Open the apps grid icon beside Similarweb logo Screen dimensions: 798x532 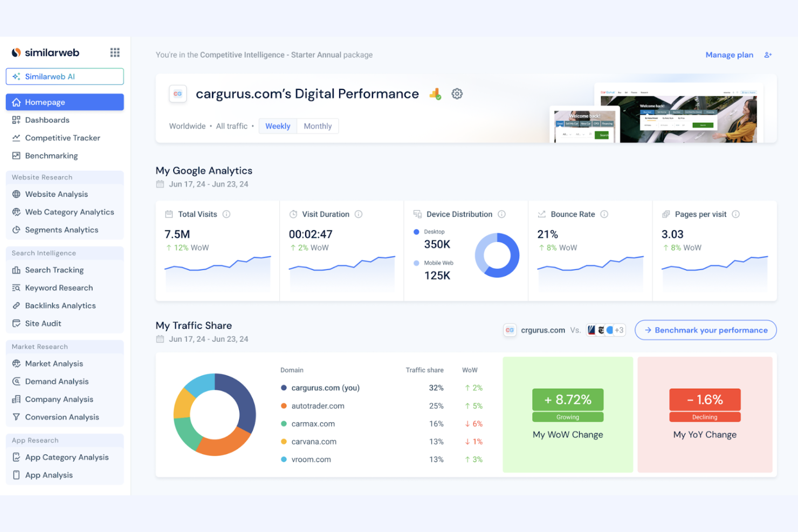pyautogui.click(x=115, y=52)
